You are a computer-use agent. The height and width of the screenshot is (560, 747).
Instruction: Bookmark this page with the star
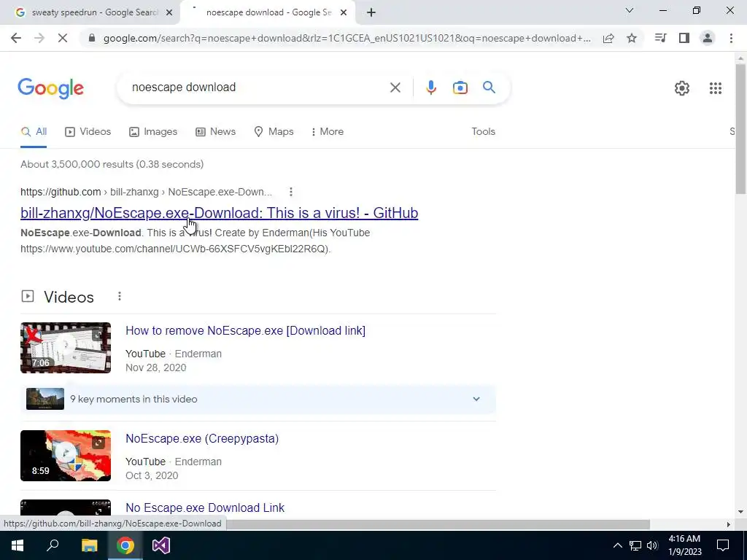click(x=632, y=38)
